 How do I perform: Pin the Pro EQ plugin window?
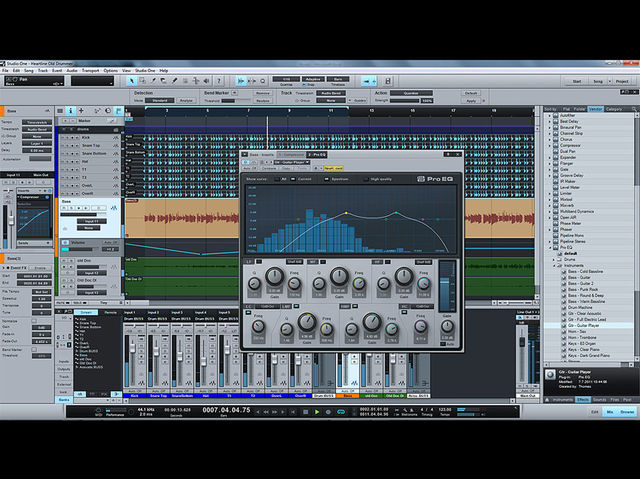[x=448, y=154]
